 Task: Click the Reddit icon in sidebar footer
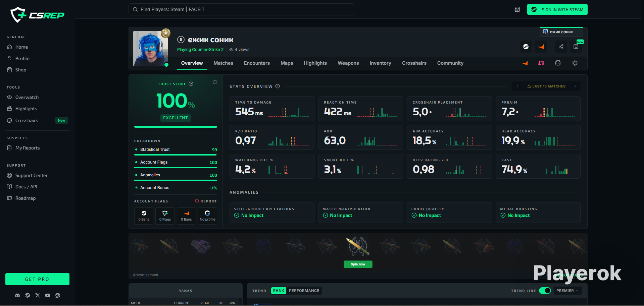tap(58, 295)
